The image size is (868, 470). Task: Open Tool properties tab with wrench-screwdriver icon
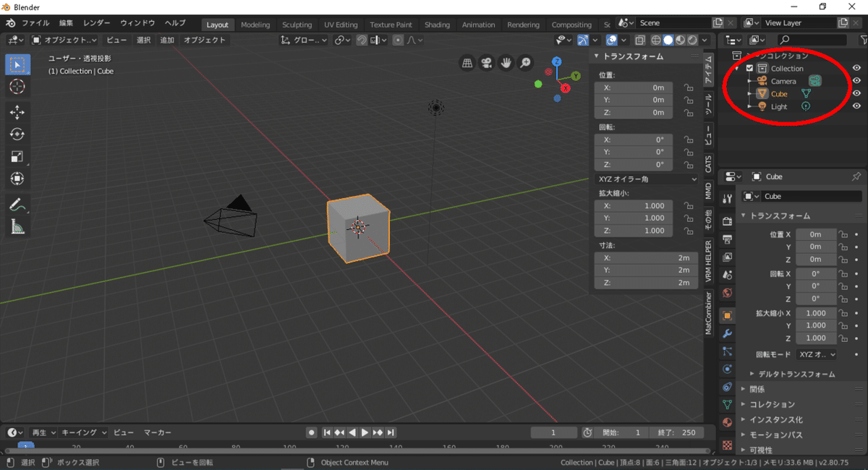click(x=727, y=198)
